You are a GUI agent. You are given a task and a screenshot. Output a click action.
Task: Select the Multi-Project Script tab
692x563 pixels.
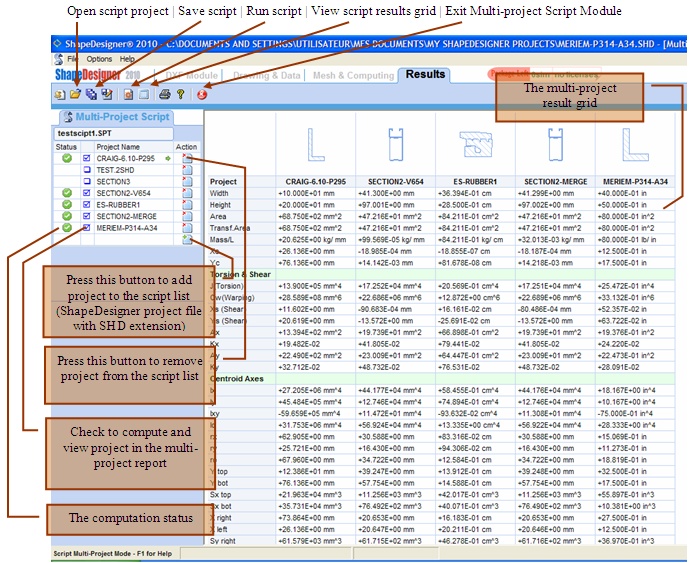click(x=117, y=117)
